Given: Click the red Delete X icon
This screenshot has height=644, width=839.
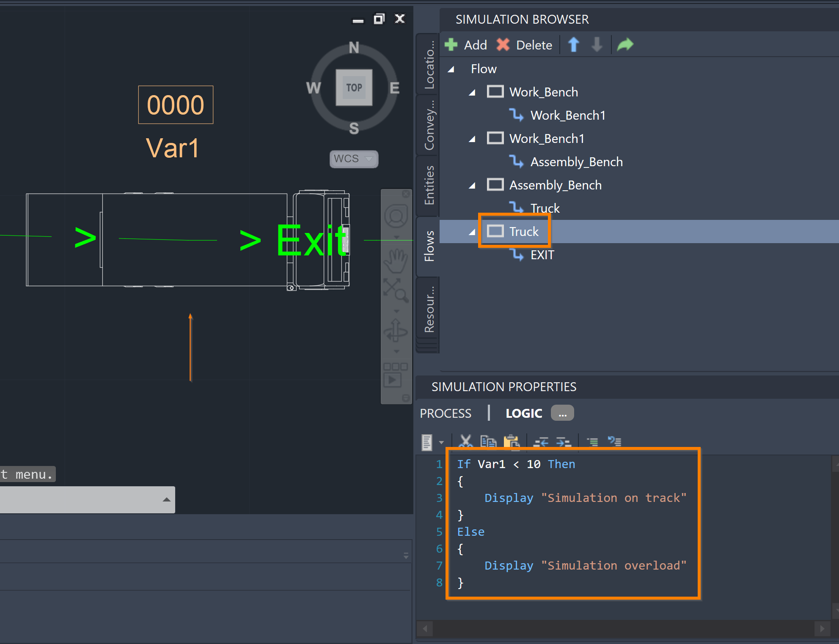Looking at the screenshot, I should pyautogui.click(x=503, y=44).
